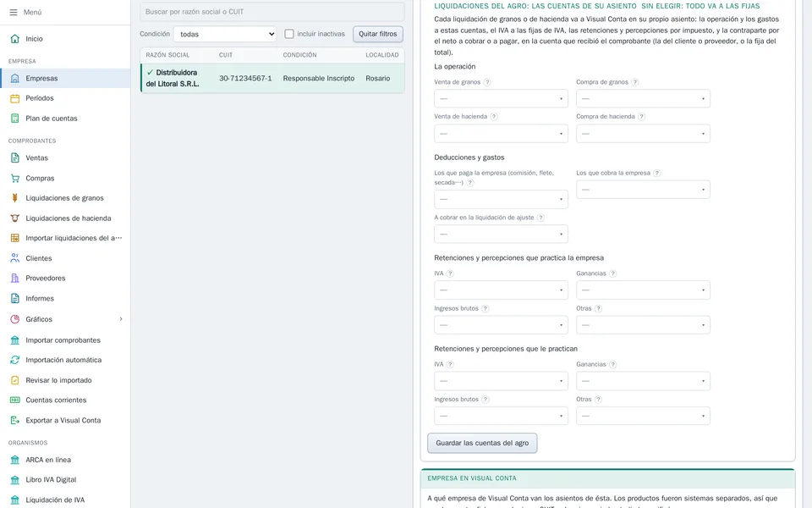Viewport: 812px width, 508px height.
Task: Click help icon next to Compra de hacienda
Action: (x=641, y=117)
